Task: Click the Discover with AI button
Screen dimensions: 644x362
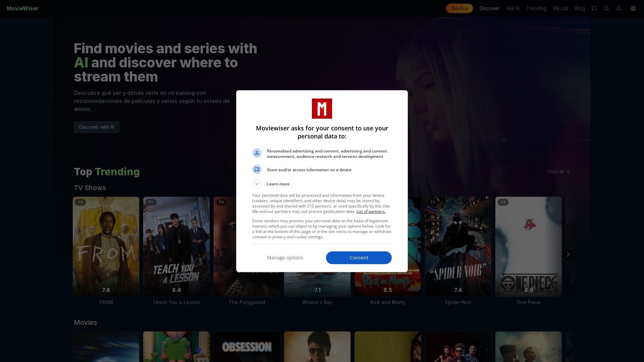Action: click(x=97, y=127)
